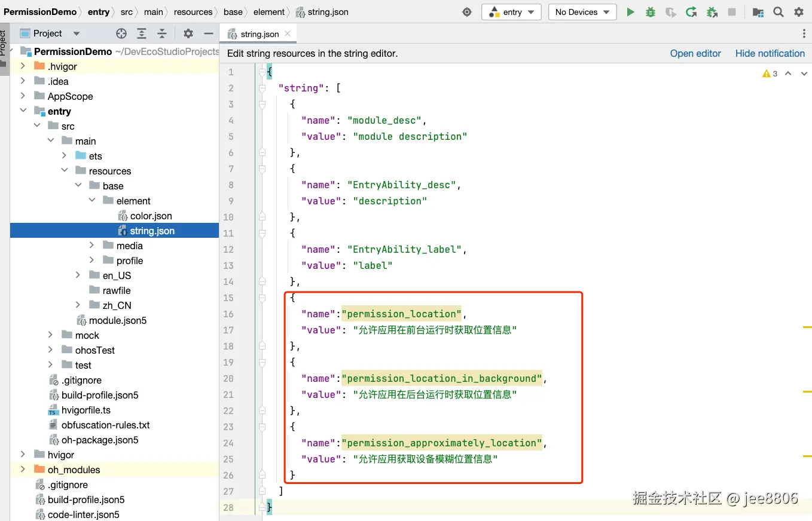Image resolution: width=812 pixels, height=521 pixels.
Task: Hide the Project tool window
Action: point(209,33)
